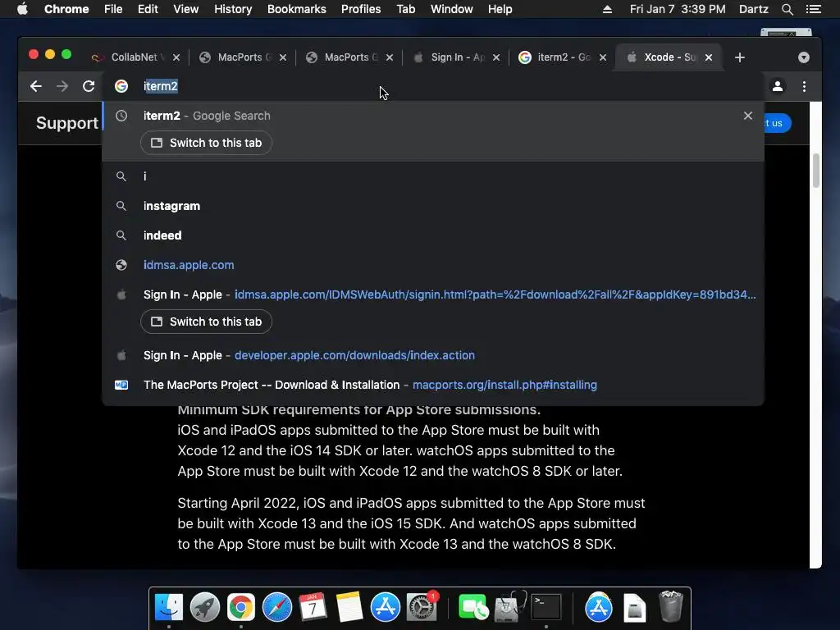Open the Bookmarks menu
The width and height of the screenshot is (840, 630).
[x=297, y=9]
